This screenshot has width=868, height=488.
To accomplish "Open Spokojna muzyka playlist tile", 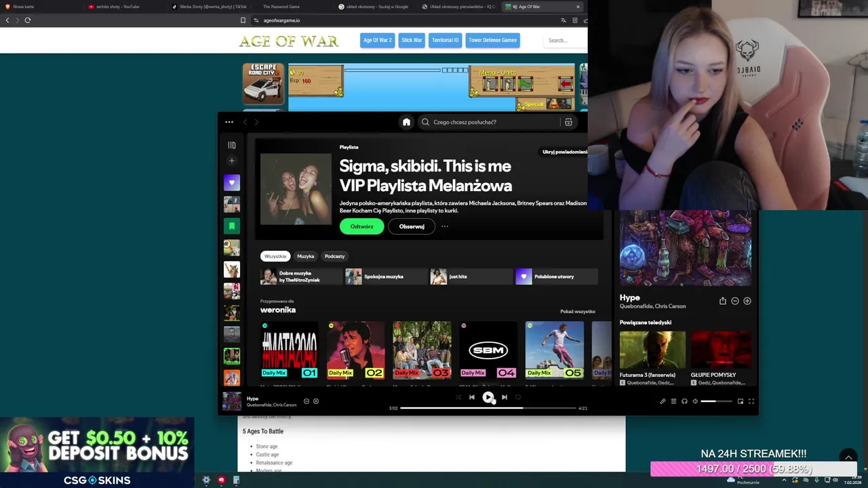I will point(387,277).
